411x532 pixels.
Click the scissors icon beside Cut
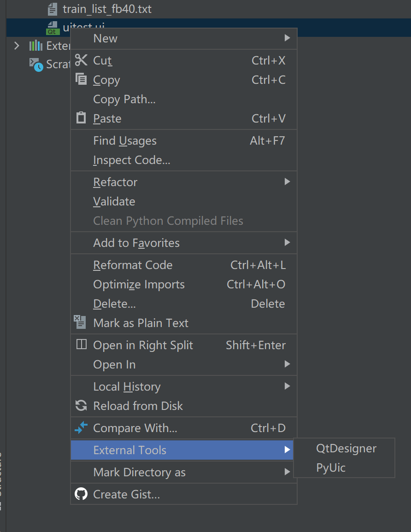pyautogui.click(x=80, y=60)
